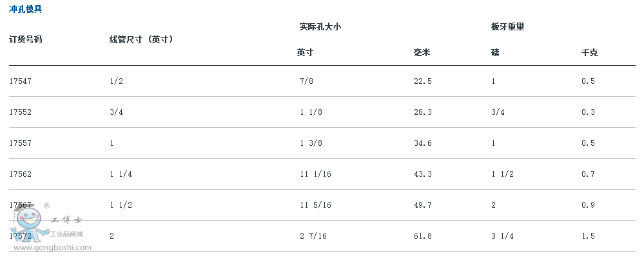This screenshot has width=644, height=260.
Task: Select order number 17557 cell
Action: [x=21, y=143]
